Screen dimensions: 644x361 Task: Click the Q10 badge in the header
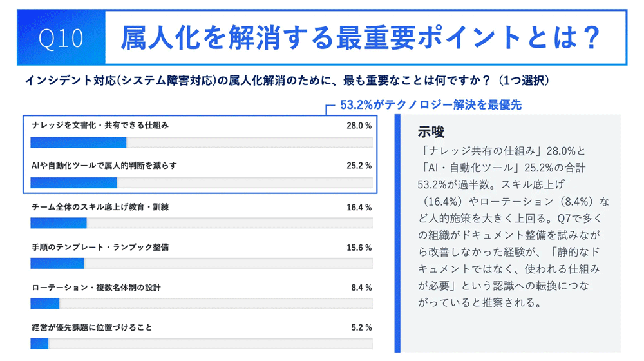(61, 38)
